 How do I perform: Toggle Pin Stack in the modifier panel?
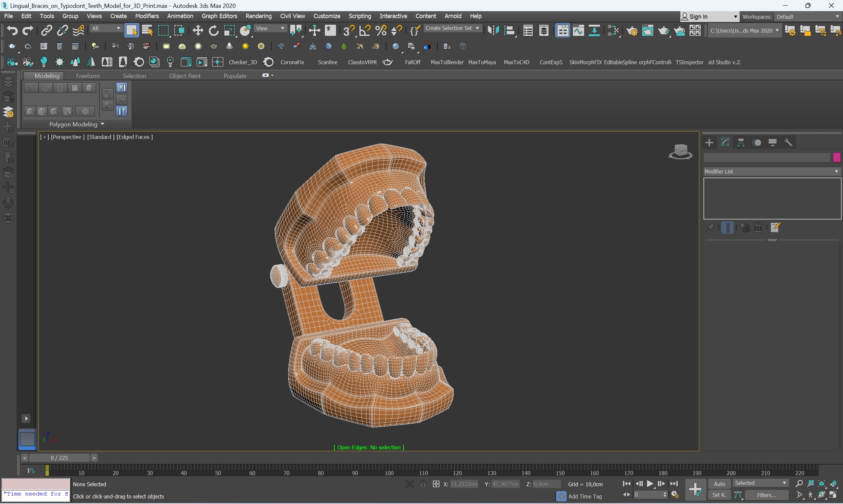click(710, 227)
